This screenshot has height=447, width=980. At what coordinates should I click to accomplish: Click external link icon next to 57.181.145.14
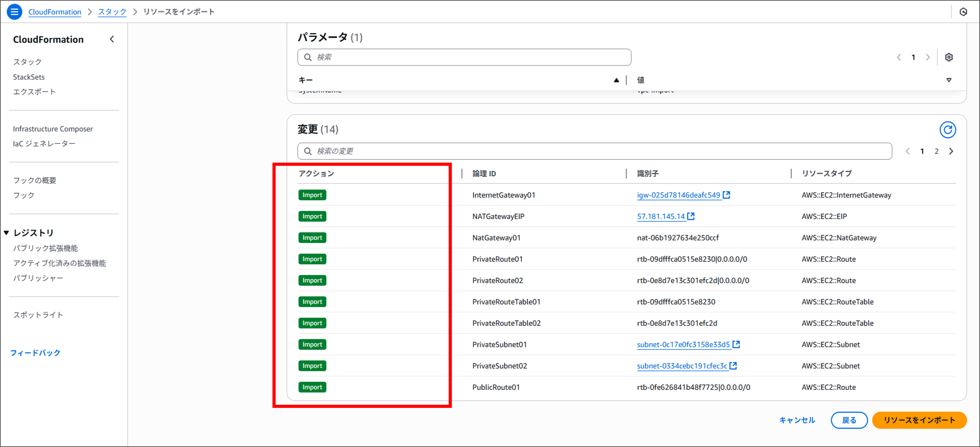tap(691, 216)
